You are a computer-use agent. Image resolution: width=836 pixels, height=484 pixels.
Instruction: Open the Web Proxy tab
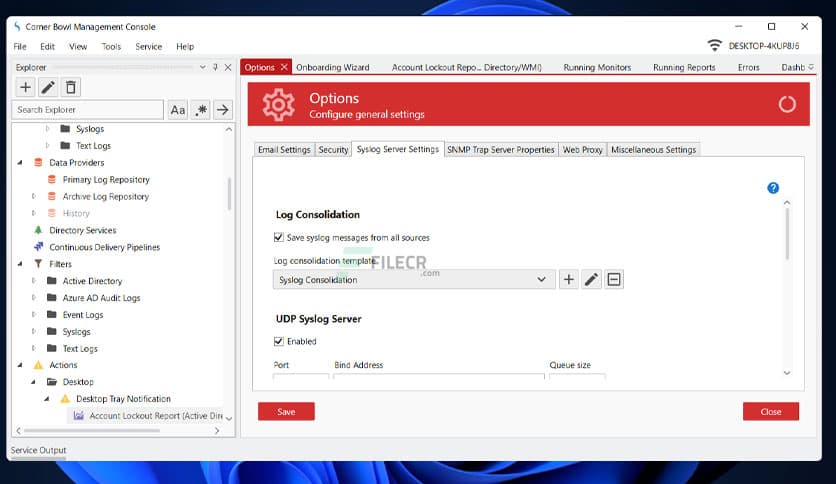(x=582, y=150)
